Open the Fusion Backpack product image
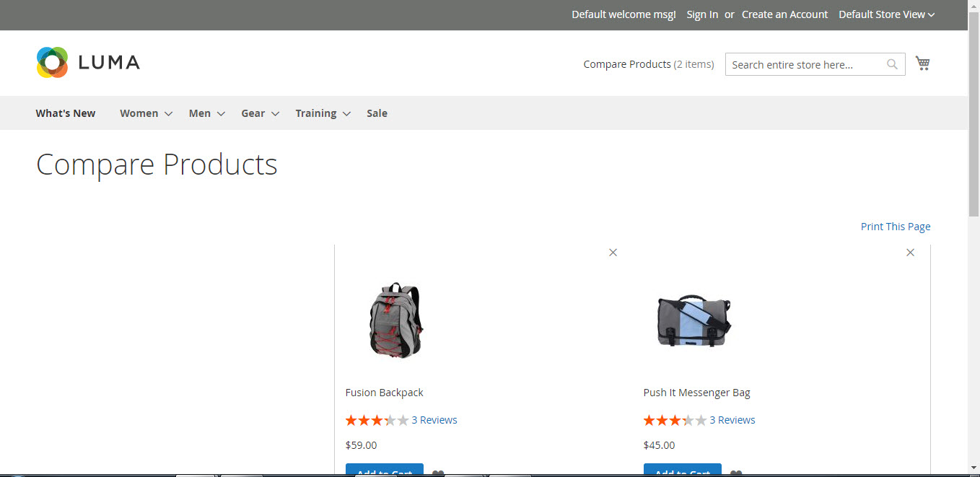980x477 pixels. [397, 320]
